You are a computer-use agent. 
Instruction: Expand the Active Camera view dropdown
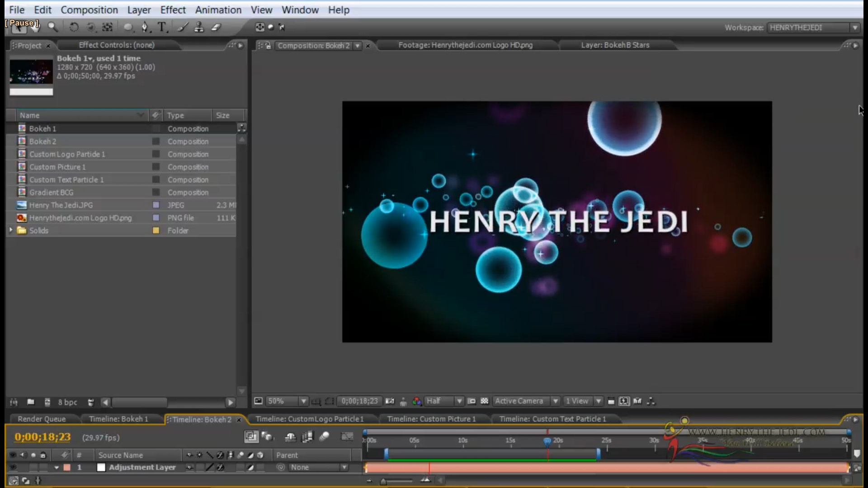555,400
